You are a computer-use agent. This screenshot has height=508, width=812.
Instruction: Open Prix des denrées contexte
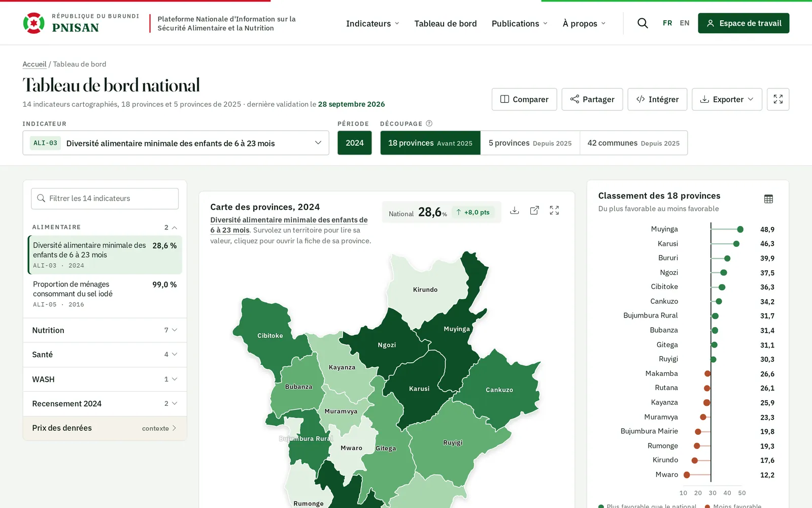(x=105, y=428)
